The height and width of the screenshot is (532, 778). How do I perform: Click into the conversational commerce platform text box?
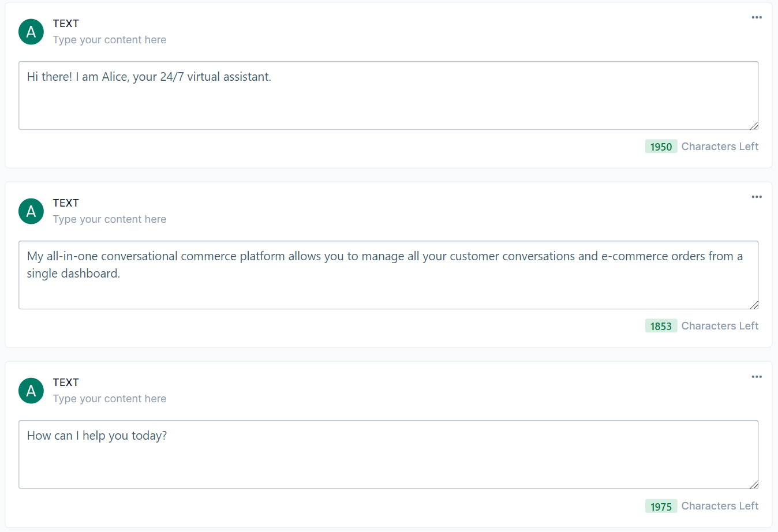[x=388, y=275]
